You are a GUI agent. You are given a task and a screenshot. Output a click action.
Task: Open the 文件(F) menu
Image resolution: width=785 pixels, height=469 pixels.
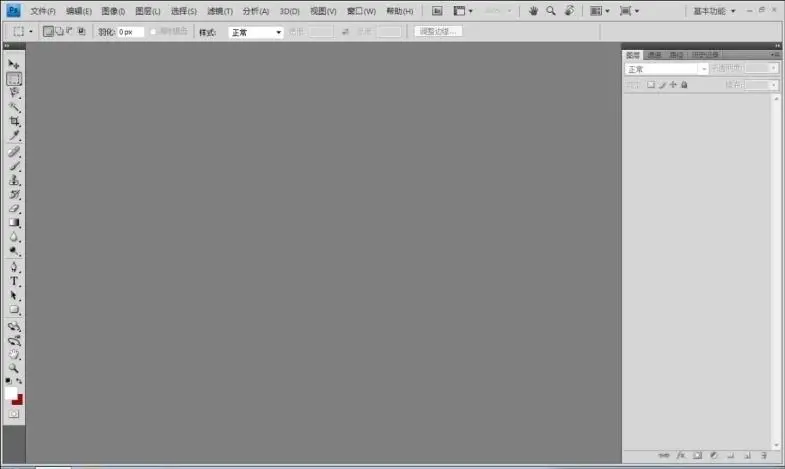pyautogui.click(x=43, y=11)
